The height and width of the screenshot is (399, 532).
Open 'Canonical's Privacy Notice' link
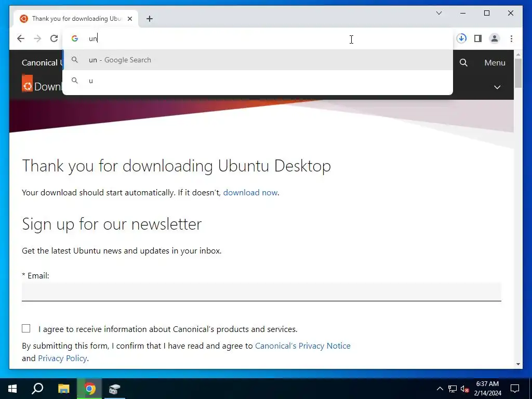tap(303, 345)
